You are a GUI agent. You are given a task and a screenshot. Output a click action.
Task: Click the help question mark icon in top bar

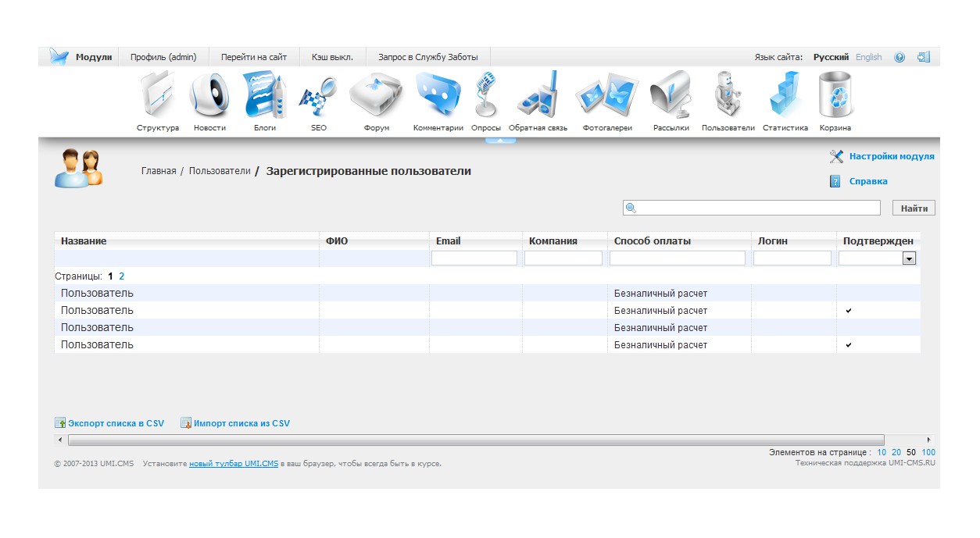(900, 57)
